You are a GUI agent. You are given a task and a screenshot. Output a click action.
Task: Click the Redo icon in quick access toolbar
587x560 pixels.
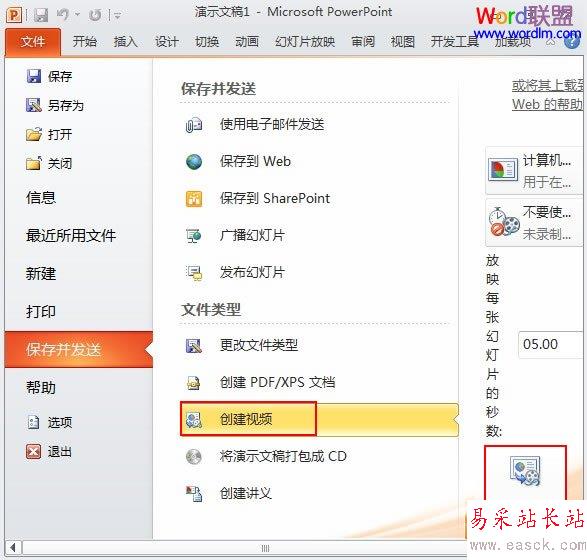[95, 15]
